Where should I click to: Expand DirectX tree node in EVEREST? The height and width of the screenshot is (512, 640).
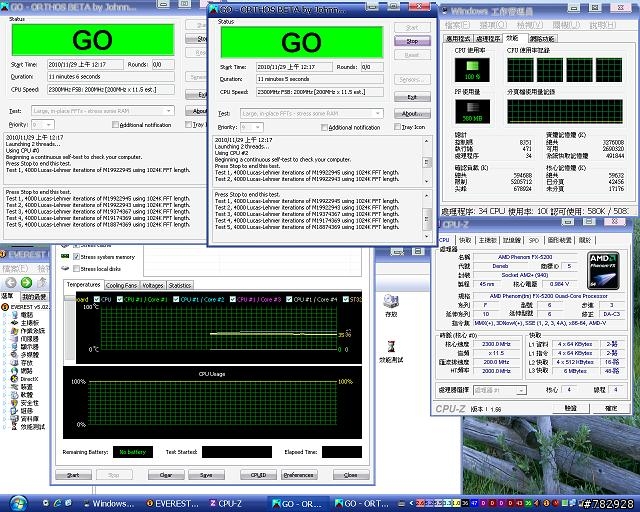5,379
